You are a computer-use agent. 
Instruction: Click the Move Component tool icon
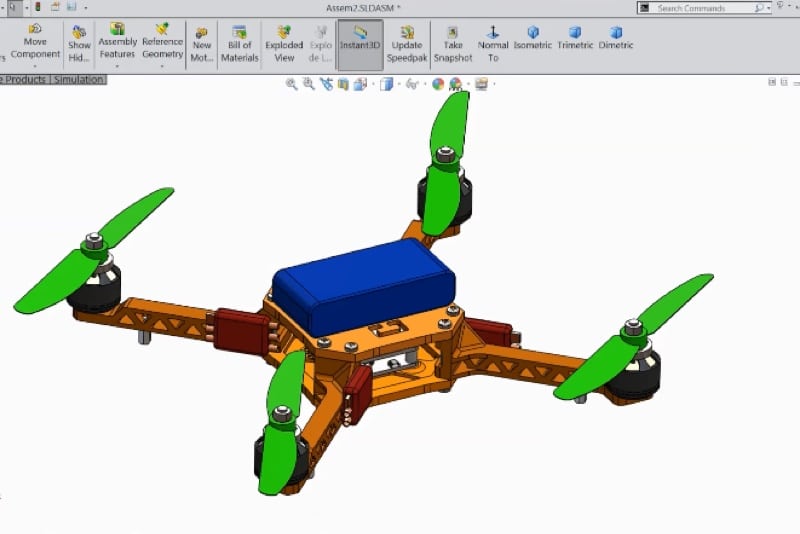[x=35, y=29]
